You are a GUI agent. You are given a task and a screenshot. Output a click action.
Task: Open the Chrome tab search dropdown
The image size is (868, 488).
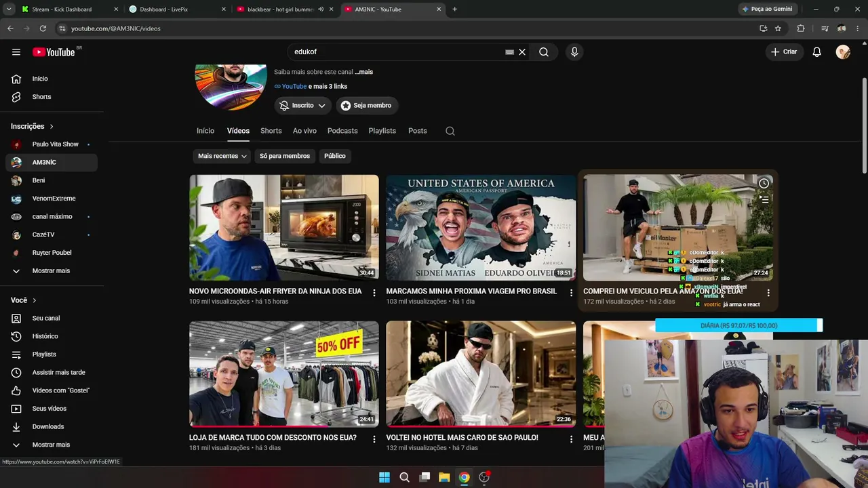(x=9, y=9)
